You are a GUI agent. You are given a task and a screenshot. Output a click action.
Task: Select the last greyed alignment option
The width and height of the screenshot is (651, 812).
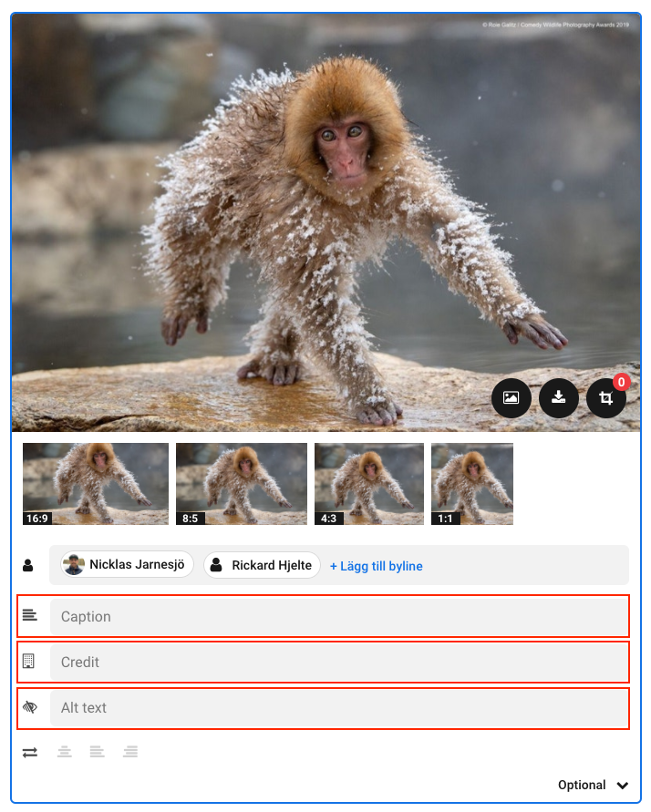click(x=130, y=752)
